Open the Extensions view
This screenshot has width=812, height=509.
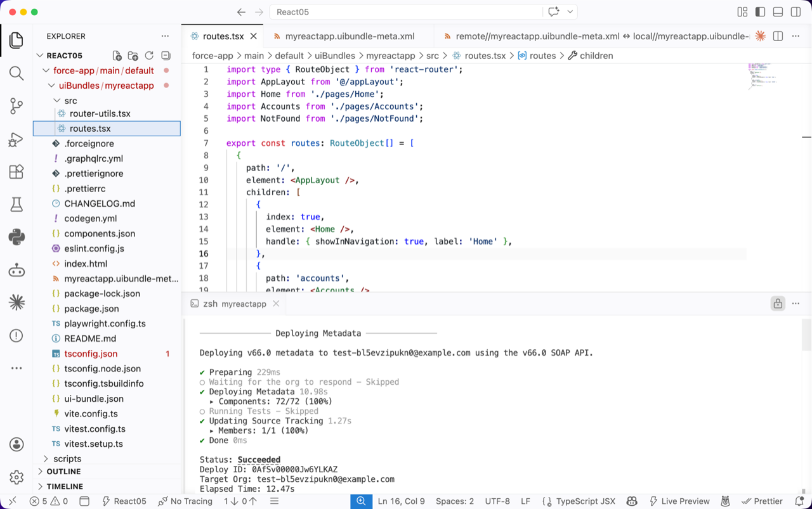[x=16, y=172]
